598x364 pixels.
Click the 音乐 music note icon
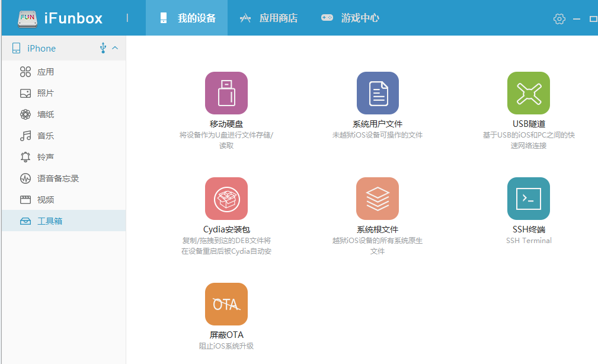(x=25, y=136)
